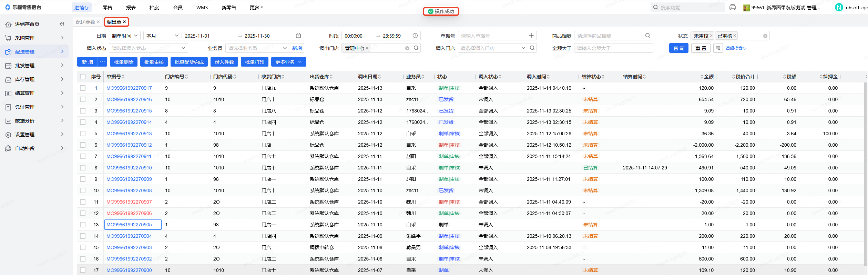
Task: Click search icon next to 调出门店 field
Action: tap(416, 48)
